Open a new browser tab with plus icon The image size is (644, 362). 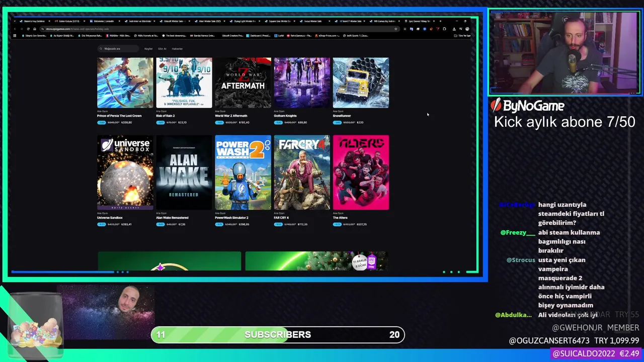[440, 21]
